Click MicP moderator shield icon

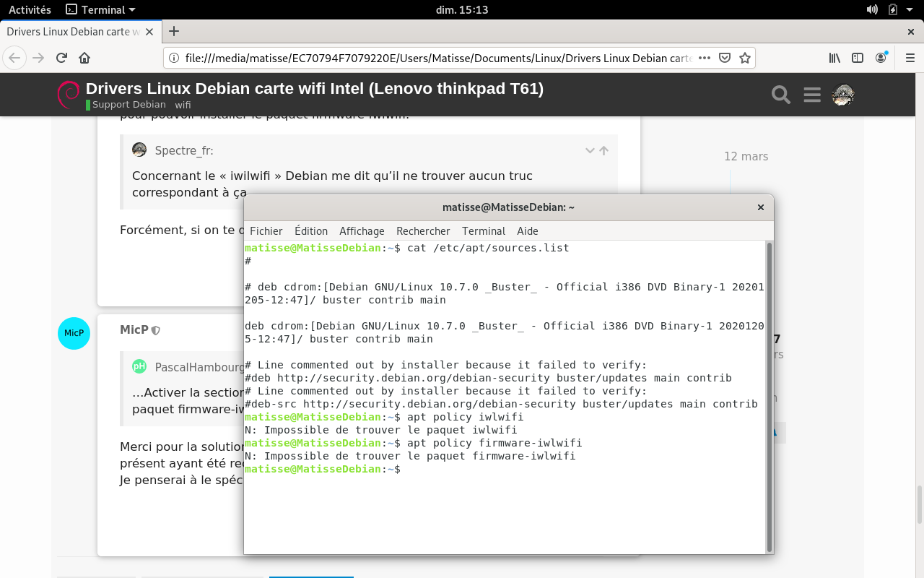(156, 330)
